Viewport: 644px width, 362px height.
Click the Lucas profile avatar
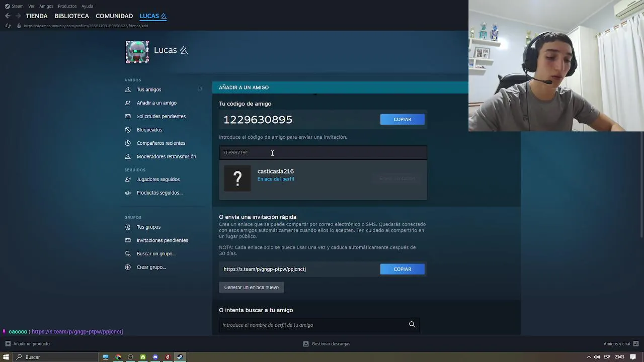(137, 52)
